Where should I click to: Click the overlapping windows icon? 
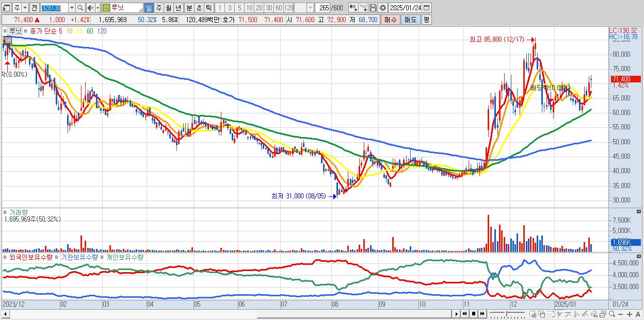[541, 314]
